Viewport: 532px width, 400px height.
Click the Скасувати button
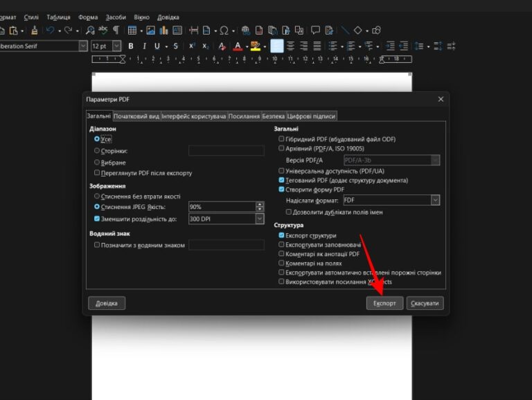(x=425, y=303)
